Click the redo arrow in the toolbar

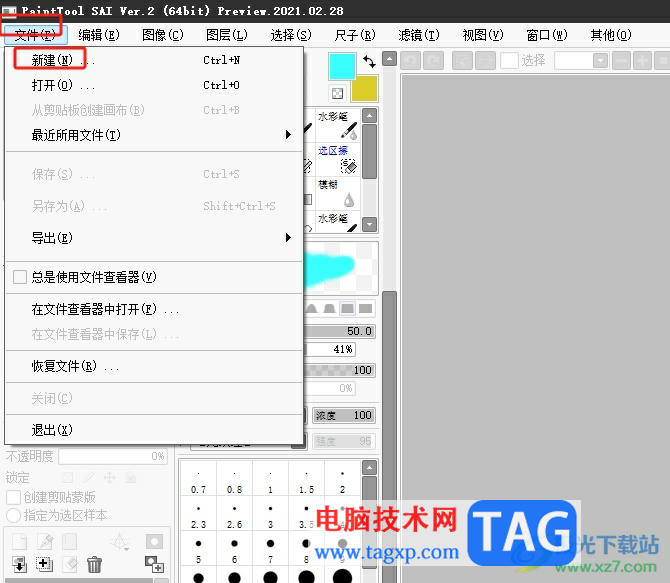click(433, 61)
